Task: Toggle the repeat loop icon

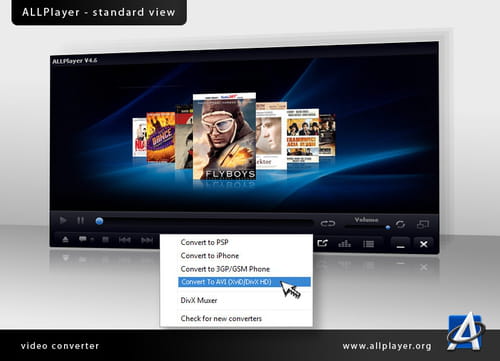Action: point(328,223)
